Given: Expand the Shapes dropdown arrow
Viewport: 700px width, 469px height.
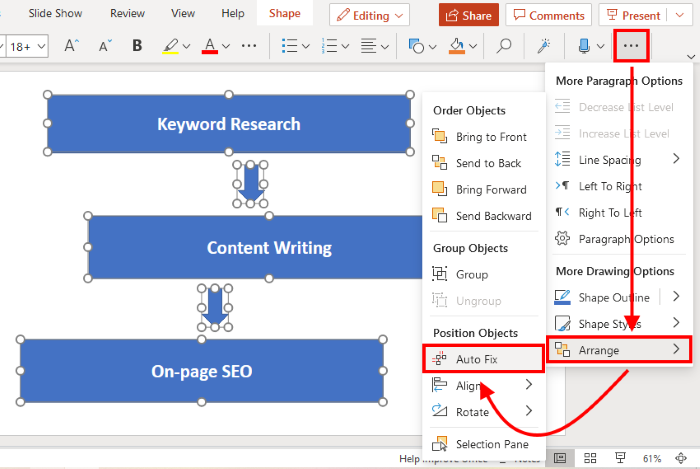Looking at the screenshot, I should point(432,46).
